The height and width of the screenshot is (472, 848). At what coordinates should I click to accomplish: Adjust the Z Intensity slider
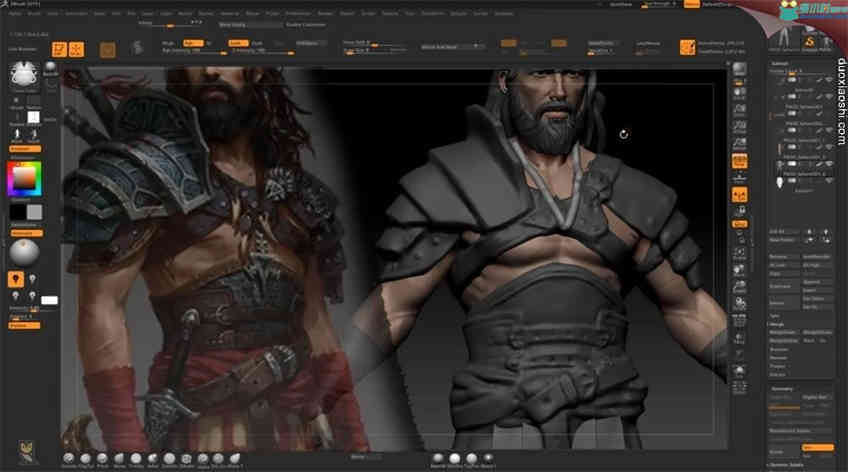(263, 51)
